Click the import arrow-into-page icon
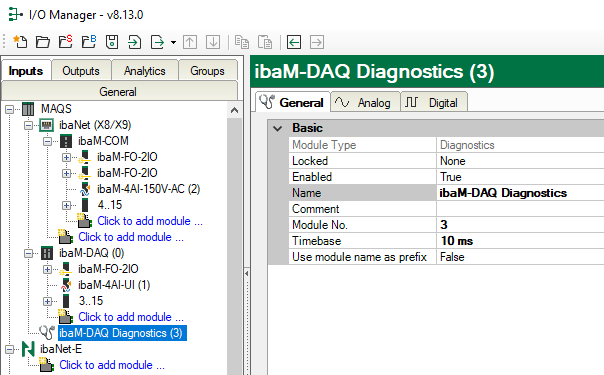 (x=134, y=42)
